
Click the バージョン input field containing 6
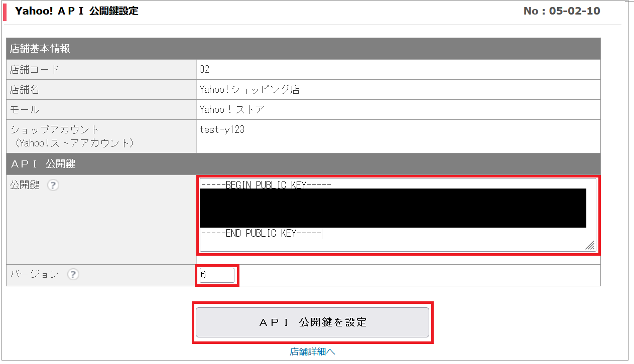click(x=217, y=275)
